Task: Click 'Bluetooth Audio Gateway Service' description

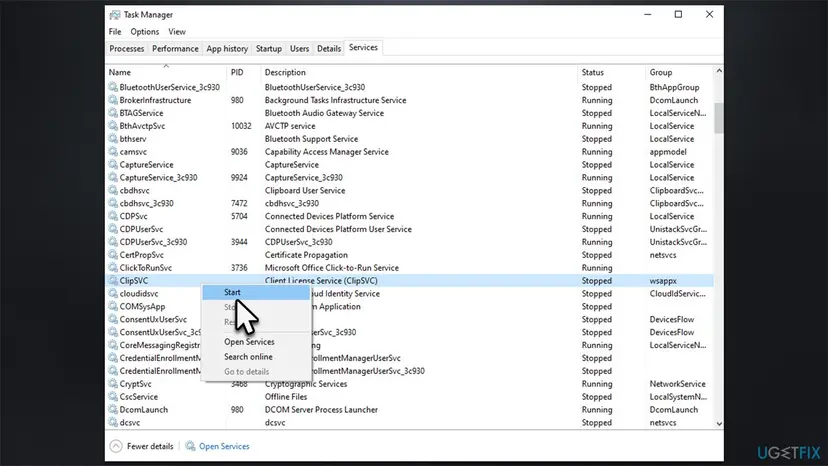Action: click(324, 113)
